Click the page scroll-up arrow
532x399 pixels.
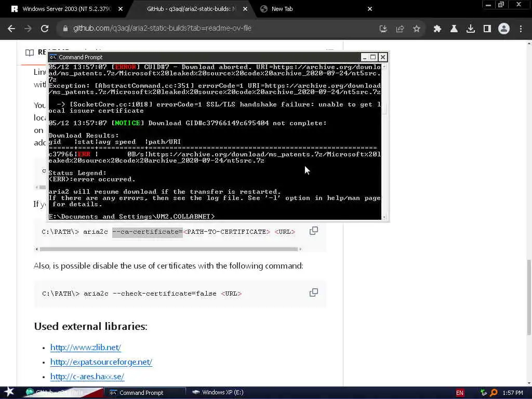[x=529, y=44]
